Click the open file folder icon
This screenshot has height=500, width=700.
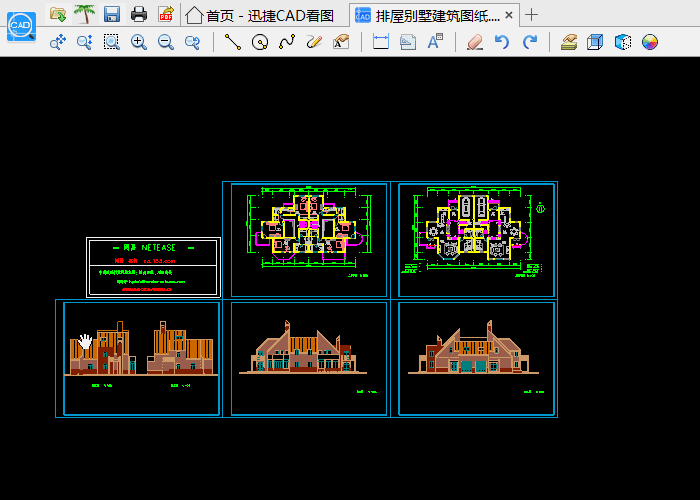point(58,14)
